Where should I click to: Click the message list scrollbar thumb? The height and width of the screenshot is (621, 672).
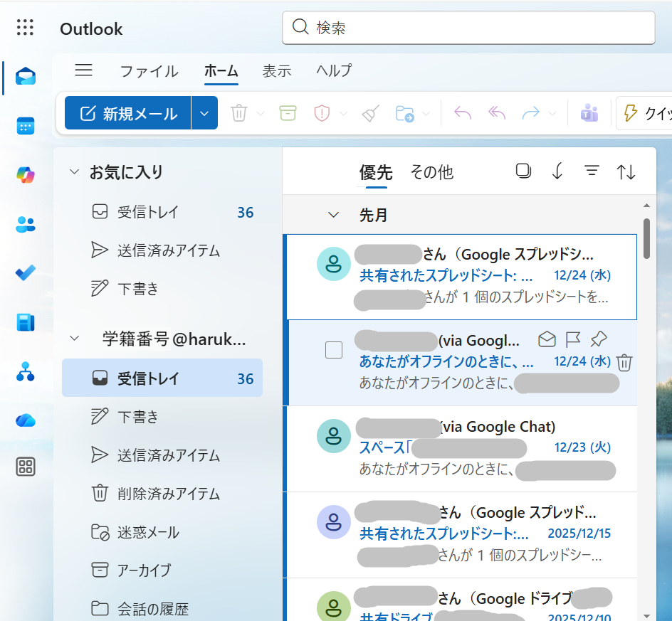(646, 238)
